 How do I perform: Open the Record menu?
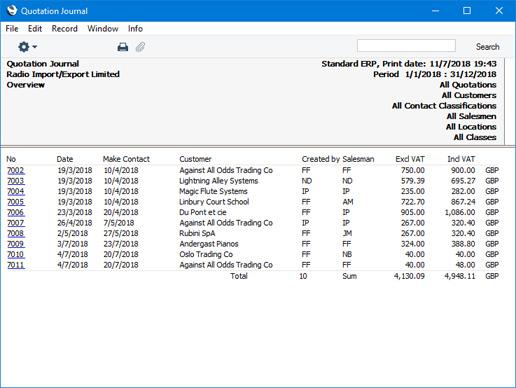(65, 29)
